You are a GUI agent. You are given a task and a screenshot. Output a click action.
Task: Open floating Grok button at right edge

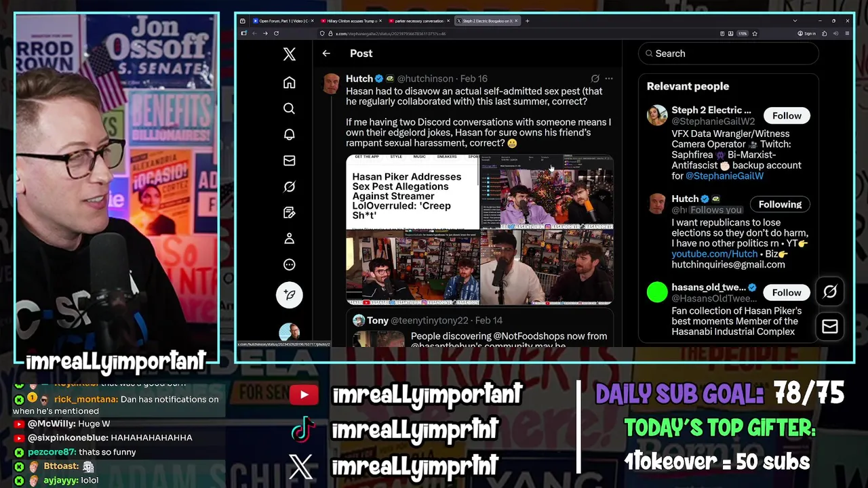[x=830, y=292]
